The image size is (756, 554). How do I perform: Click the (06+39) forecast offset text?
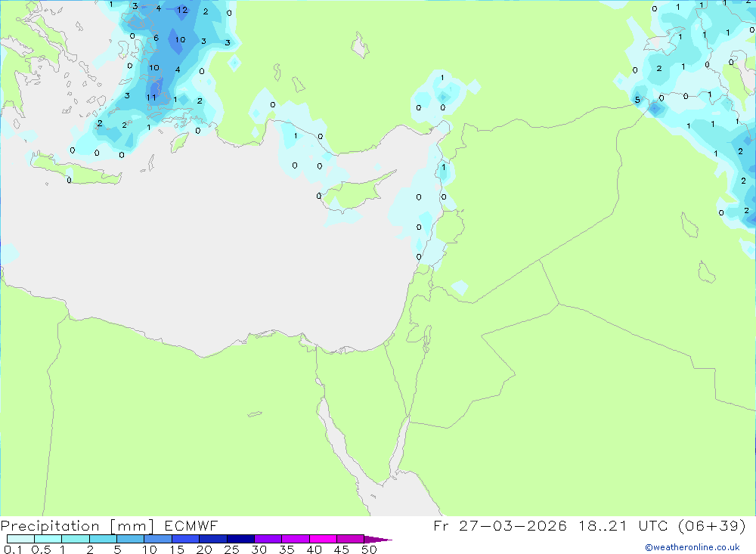(x=711, y=525)
